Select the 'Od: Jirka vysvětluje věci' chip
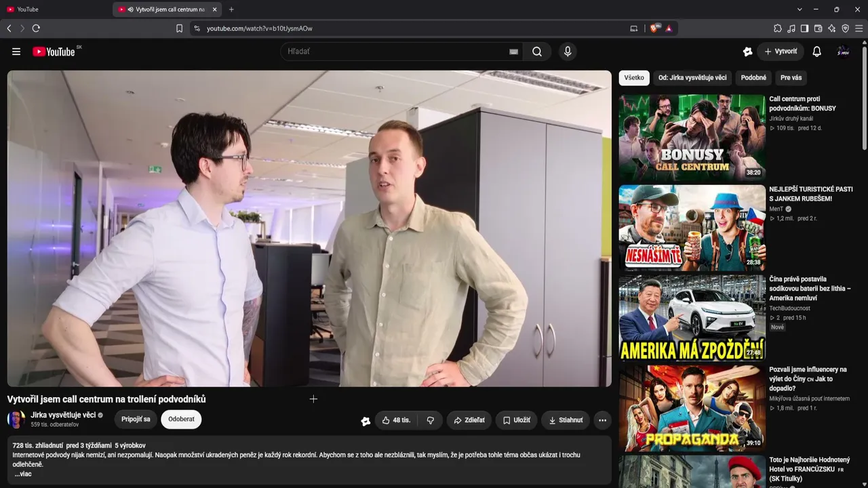 pos(692,78)
